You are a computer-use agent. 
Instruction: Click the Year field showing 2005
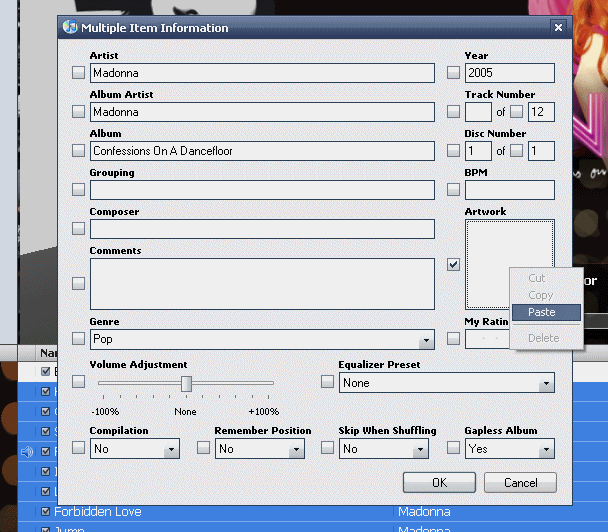click(510, 73)
